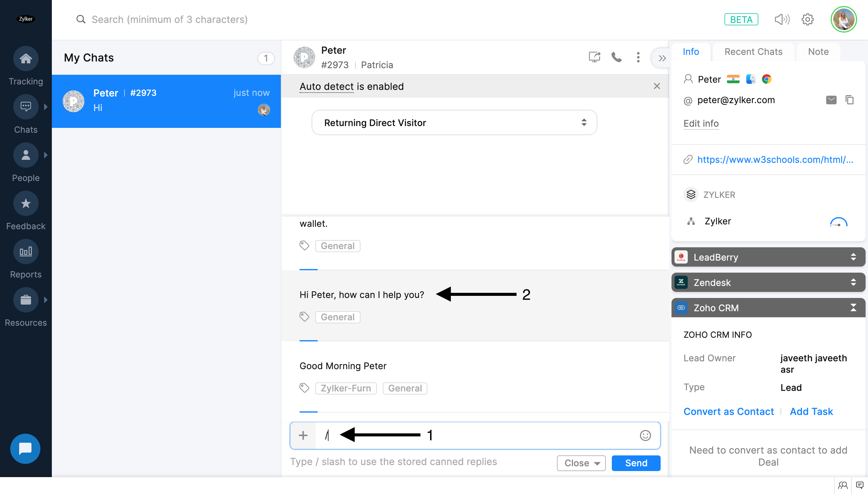Toggle the sound notification speaker icon

[x=782, y=19]
